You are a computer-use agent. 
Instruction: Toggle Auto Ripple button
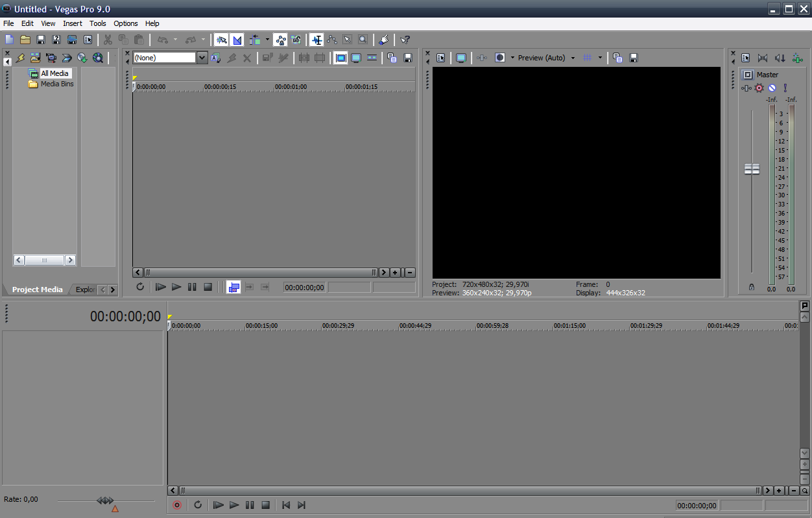click(256, 40)
